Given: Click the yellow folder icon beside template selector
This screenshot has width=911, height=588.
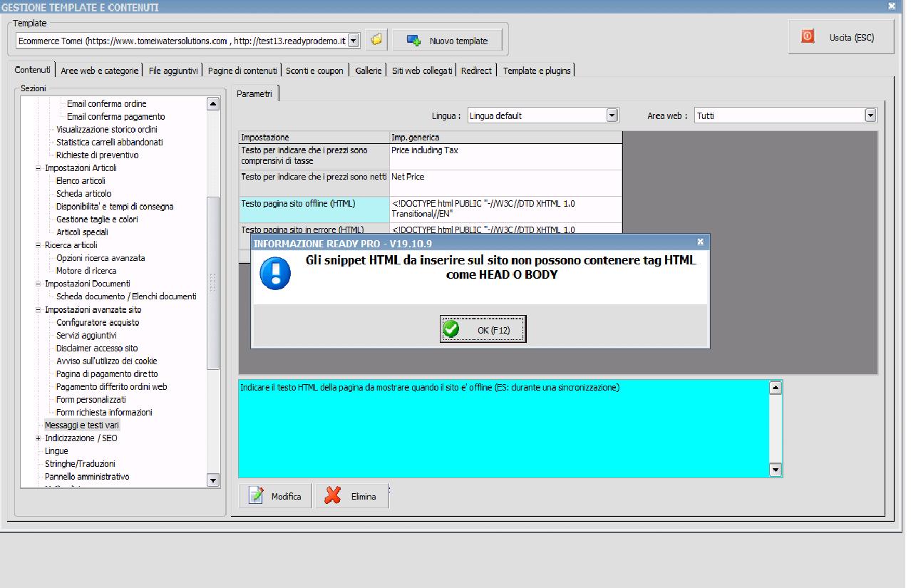Looking at the screenshot, I should coord(376,40).
